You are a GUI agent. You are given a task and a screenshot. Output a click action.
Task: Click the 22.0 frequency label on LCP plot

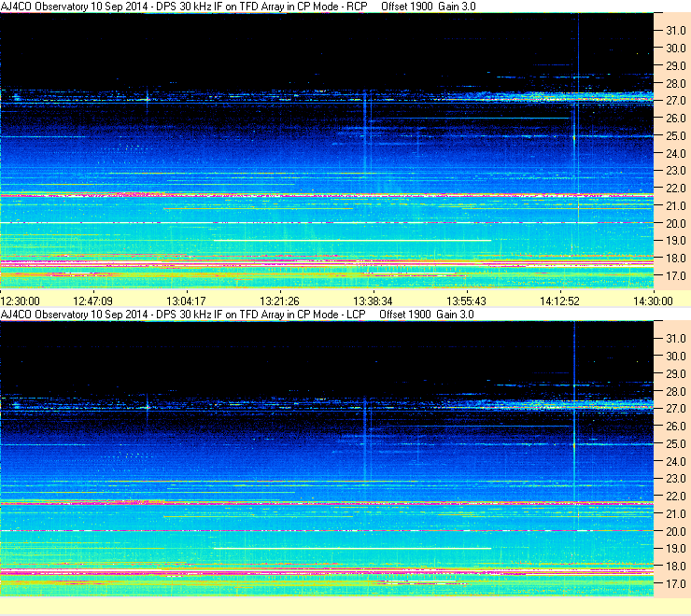coord(676,497)
